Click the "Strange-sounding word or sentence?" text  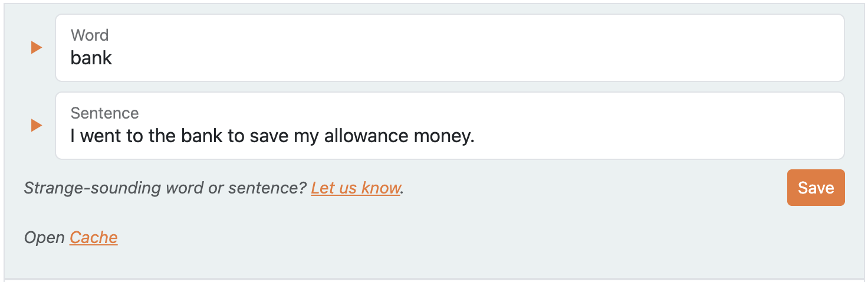tap(165, 188)
